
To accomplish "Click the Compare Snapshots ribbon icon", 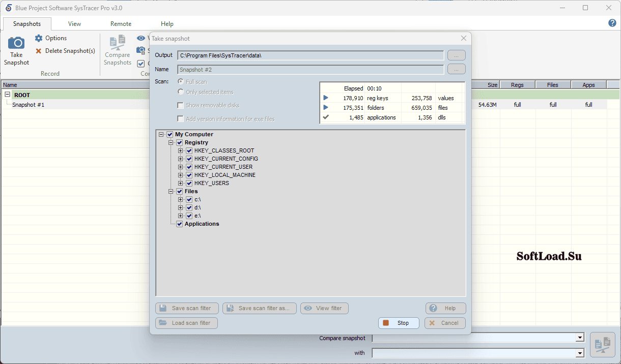I will 118,43.
